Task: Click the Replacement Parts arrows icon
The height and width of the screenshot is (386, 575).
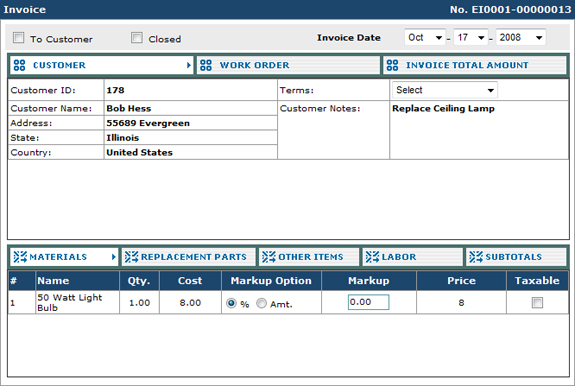Action: point(132,257)
